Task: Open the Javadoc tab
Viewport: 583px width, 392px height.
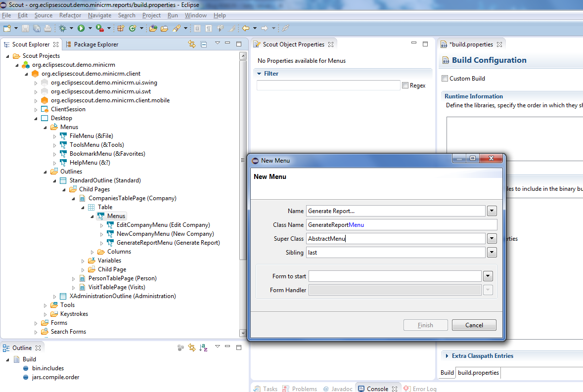Action: tap(338, 389)
